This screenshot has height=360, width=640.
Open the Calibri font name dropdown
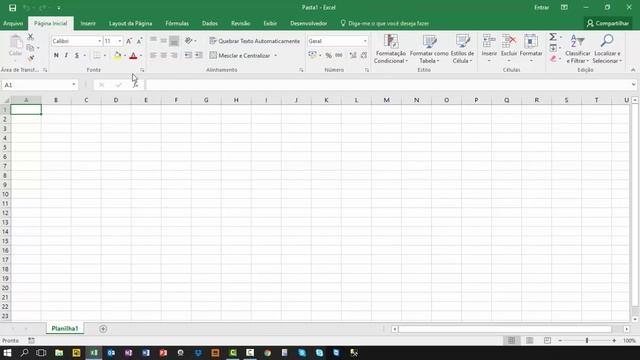pos(99,41)
